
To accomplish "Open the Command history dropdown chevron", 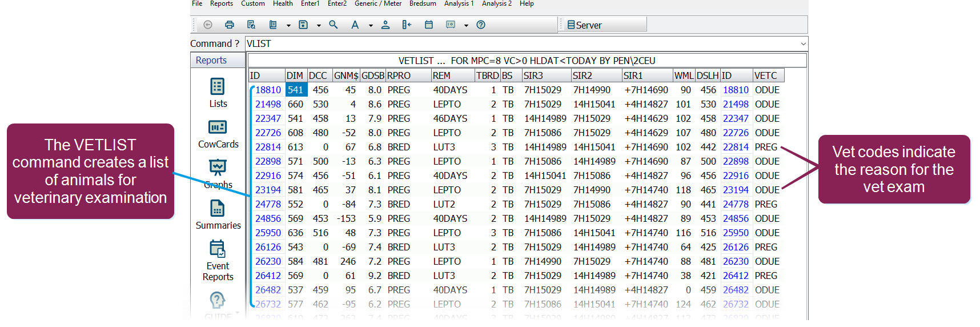I will pos(803,43).
